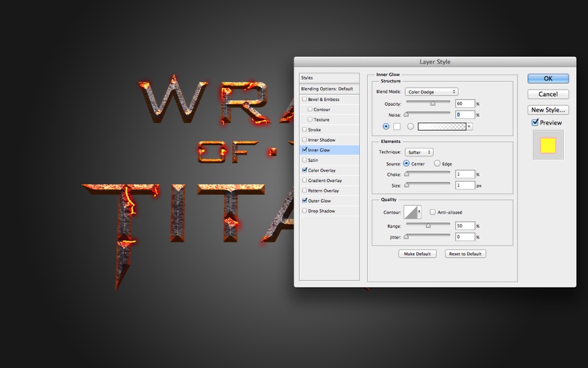Enable the Bevel & Emboss checkbox

click(x=304, y=99)
